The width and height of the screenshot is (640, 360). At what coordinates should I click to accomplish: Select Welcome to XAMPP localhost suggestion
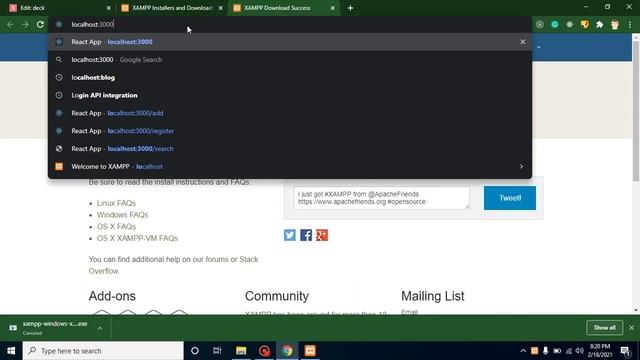(x=290, y=167)
